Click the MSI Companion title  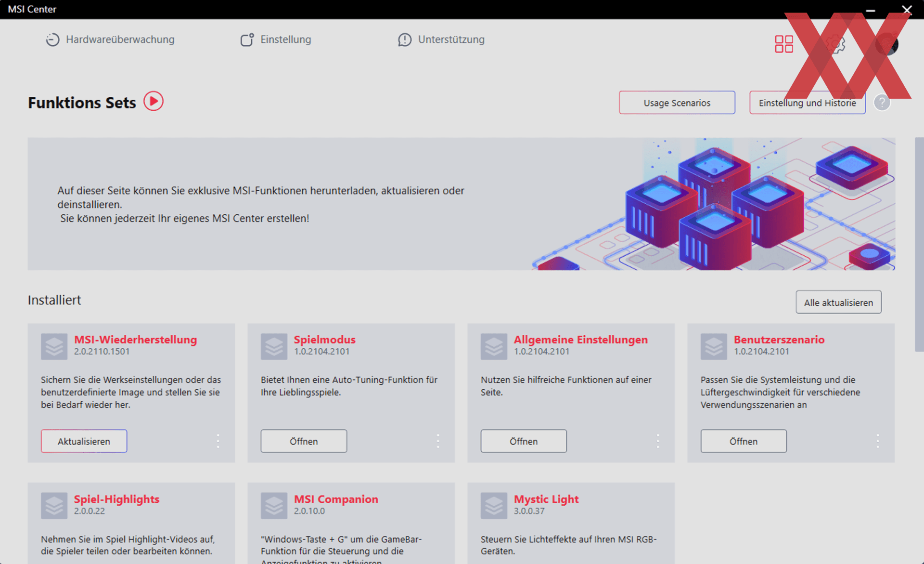pos(336,499)
